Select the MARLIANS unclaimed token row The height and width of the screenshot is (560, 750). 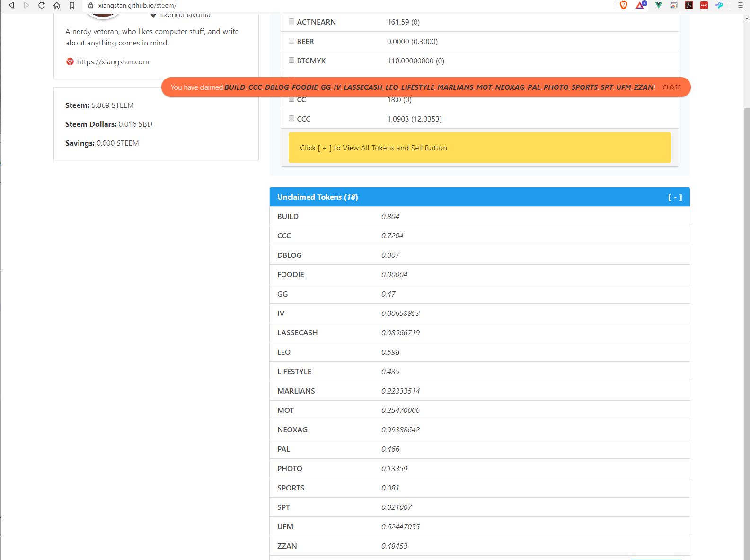point(479,391)
